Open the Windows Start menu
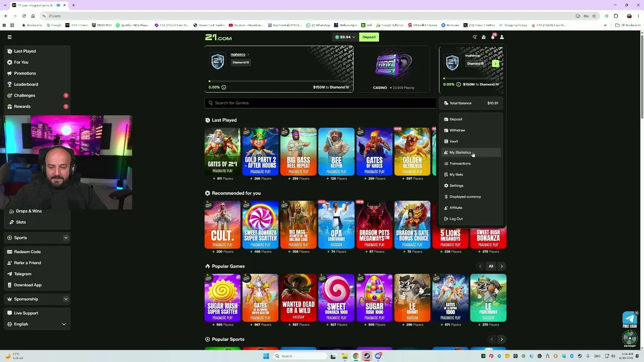The width and height of the screenshot is (644, 362). tap(266, 356)
